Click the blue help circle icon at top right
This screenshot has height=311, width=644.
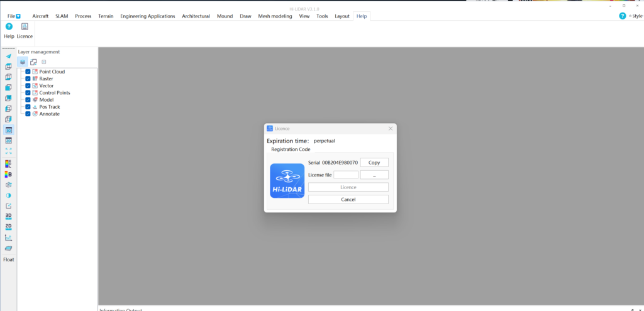point(623,16)
